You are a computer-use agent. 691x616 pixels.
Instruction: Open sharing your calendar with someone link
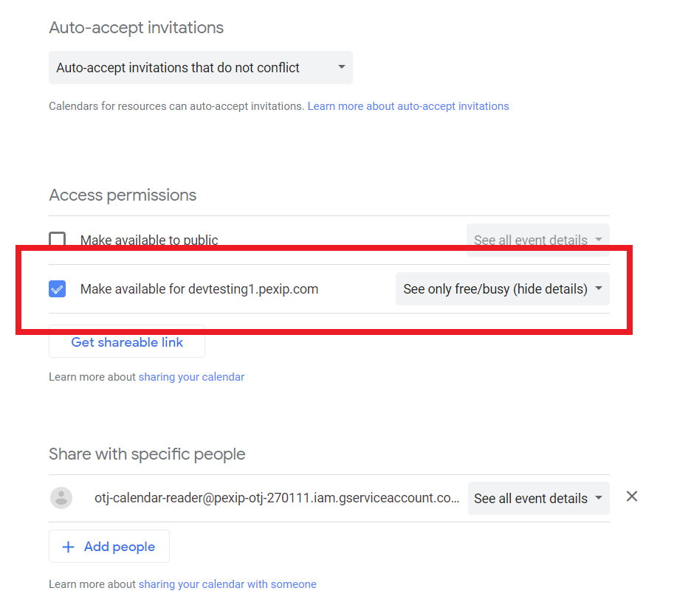click(227, 584)
